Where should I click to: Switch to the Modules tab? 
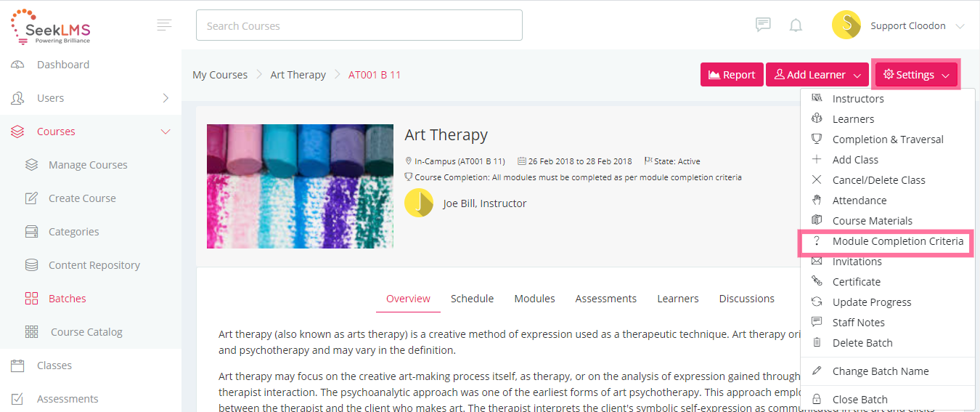click(535, 299)
